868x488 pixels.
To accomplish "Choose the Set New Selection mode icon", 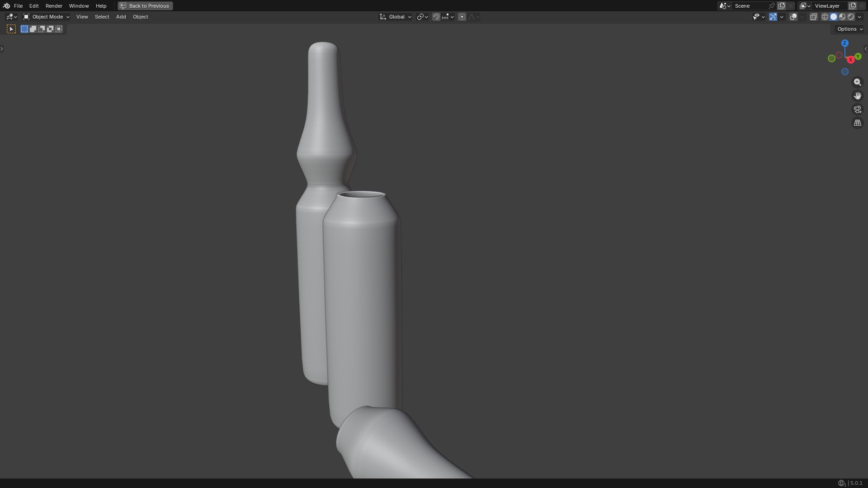I will (24, 29).
